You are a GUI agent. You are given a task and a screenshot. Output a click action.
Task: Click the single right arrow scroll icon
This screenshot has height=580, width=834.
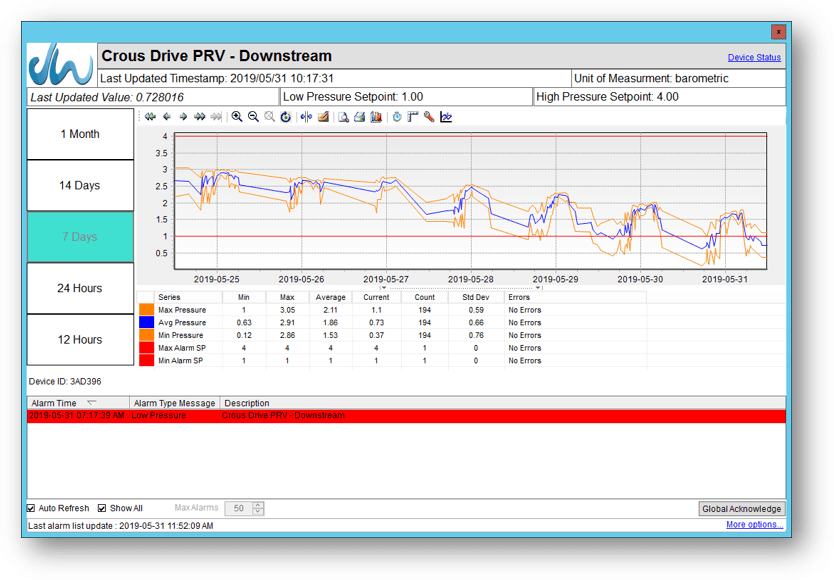183,117
